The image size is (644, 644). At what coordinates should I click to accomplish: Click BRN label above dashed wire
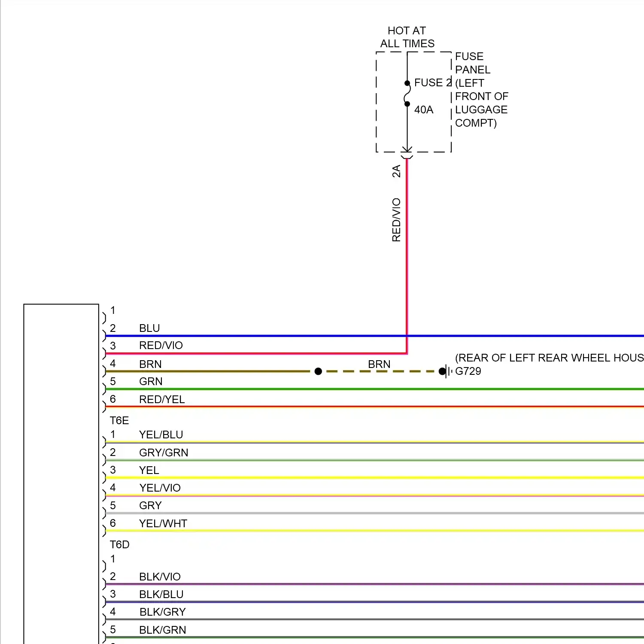coord(379,364)
